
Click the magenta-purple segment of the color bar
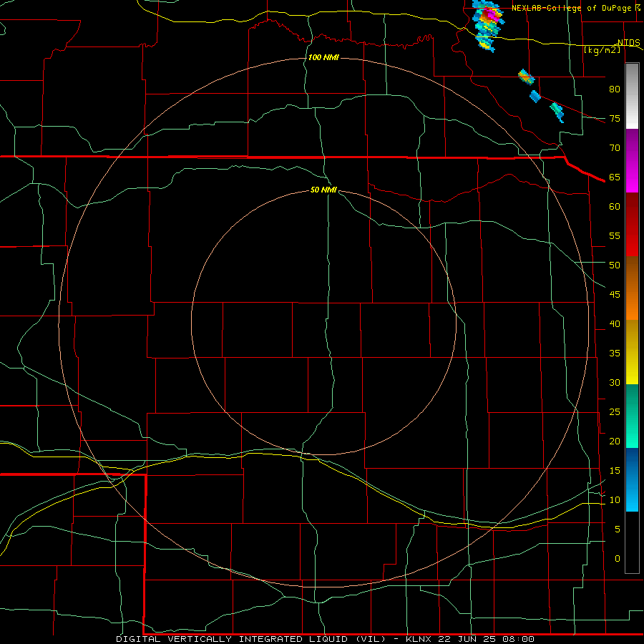(632, 161)
